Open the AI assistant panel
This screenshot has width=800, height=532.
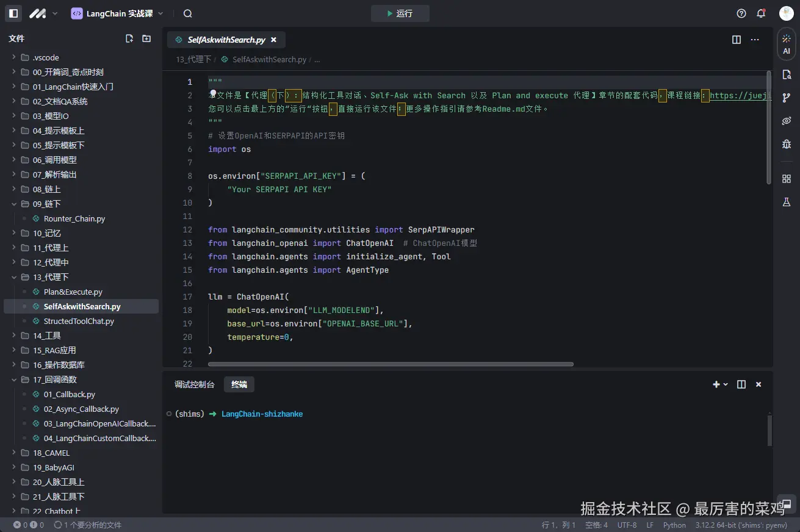787,44
